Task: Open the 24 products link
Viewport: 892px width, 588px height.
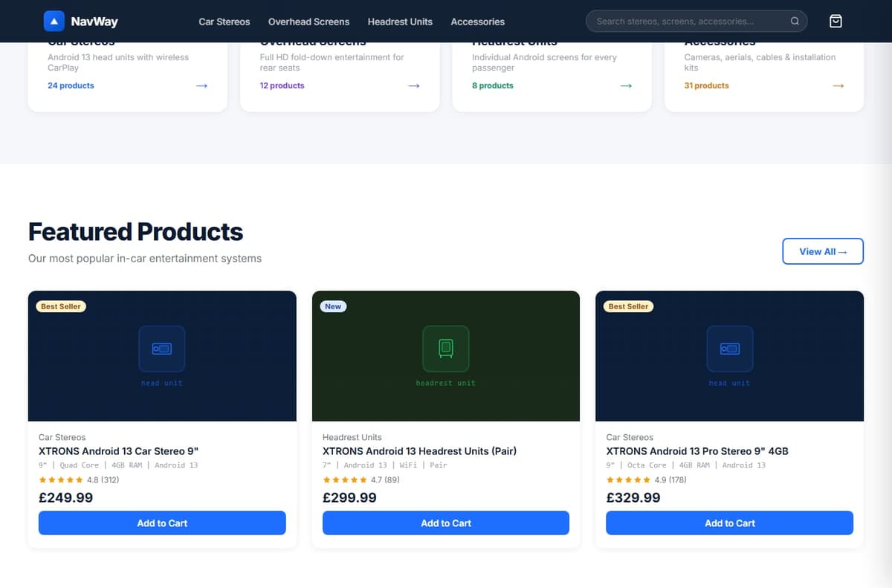Action: click(x=71, y=85)
